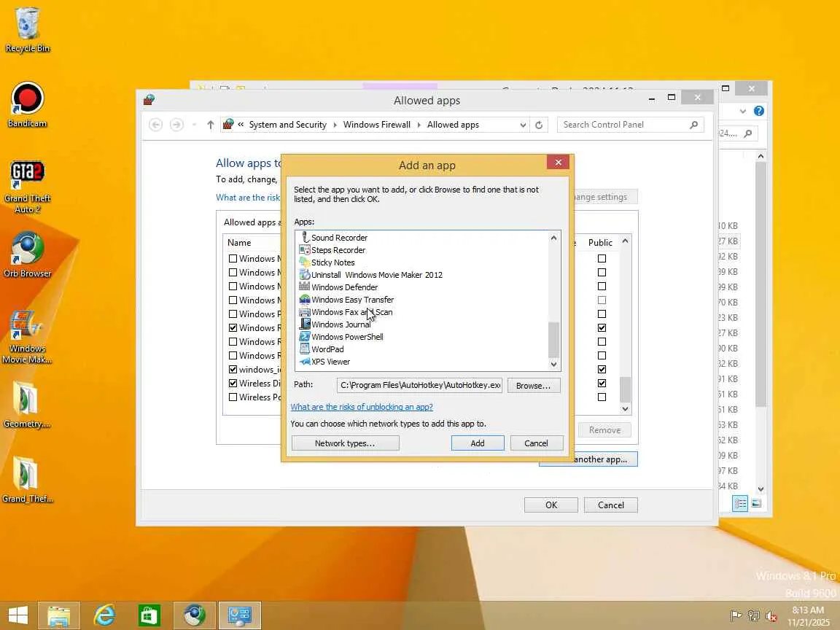Select Windows Defender icon in Apps list
This screenshot has height=630, width=840.
(305, 287)
